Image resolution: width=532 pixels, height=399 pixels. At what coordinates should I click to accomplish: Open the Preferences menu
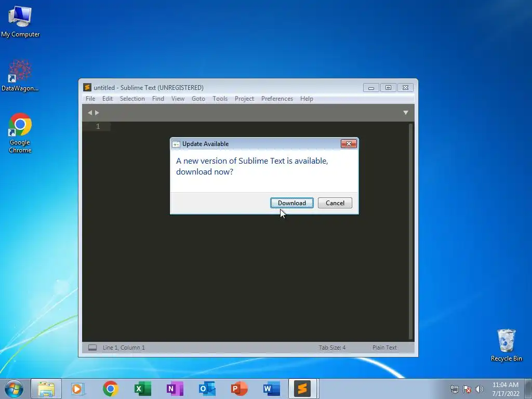click(277, 99)
